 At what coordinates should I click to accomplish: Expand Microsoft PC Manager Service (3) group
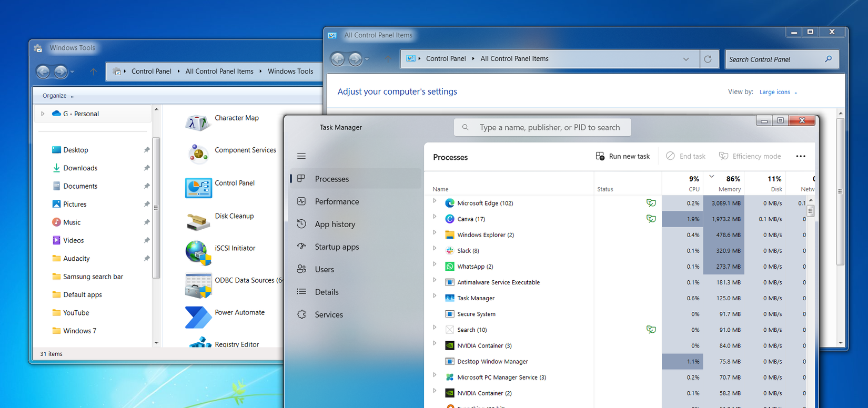(x=435, y=375)
